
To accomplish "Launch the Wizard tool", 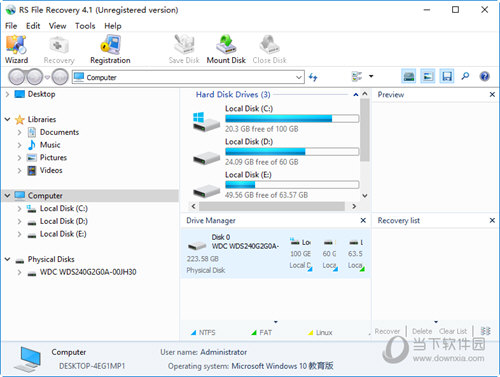I will [16, 50].
